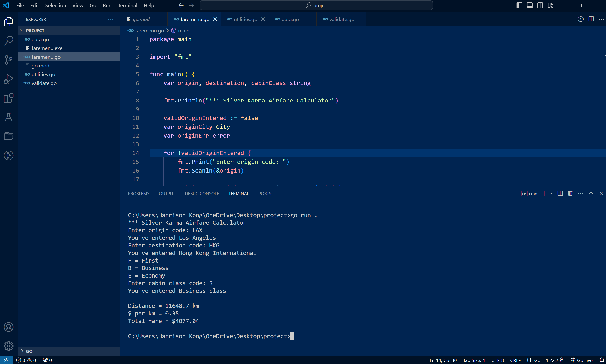Open the Terminal menu in the menu bar
Screen dimensions: 606x364
128,5
